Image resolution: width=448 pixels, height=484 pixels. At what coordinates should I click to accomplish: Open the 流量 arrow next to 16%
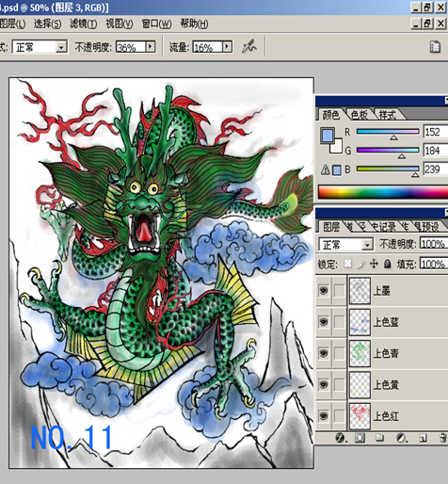[x=227, y=47]
